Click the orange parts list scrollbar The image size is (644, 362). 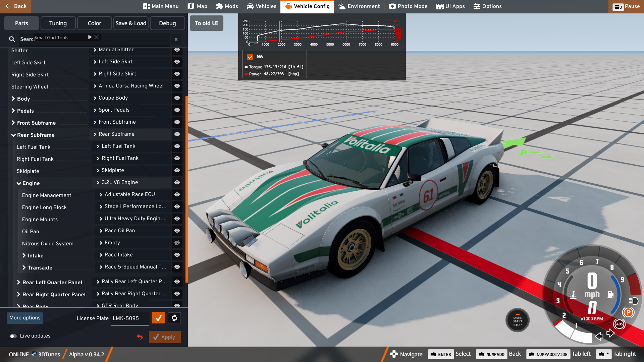coord(186,189)
